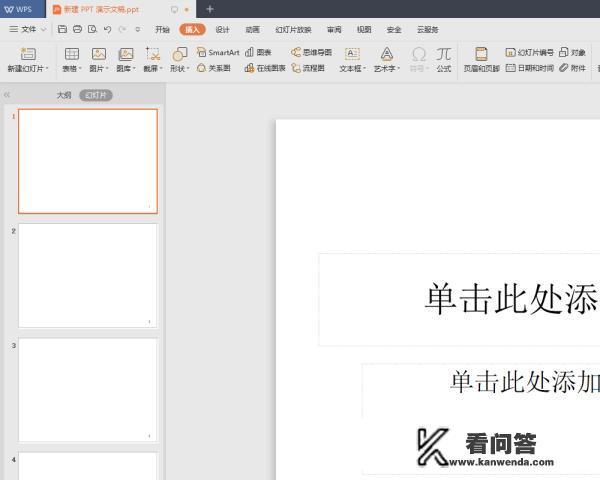Viewport: 600px width, 480px height.
Task: Insert an attachment (附件)
Action: (x=572, y=68)
